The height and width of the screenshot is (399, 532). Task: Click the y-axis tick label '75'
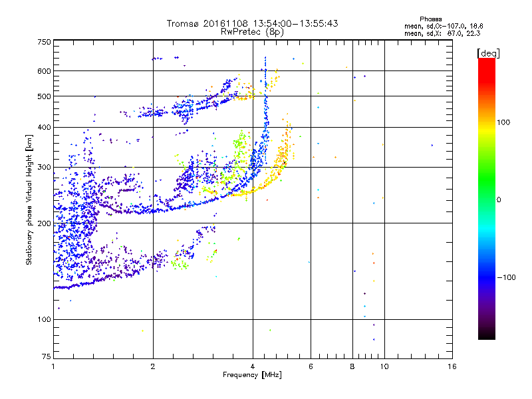(x=47, y=356)
